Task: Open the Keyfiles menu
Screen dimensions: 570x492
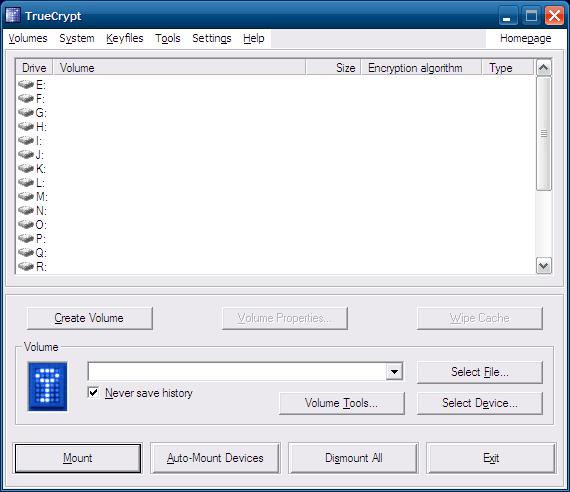Action: [x=125, y=38]
